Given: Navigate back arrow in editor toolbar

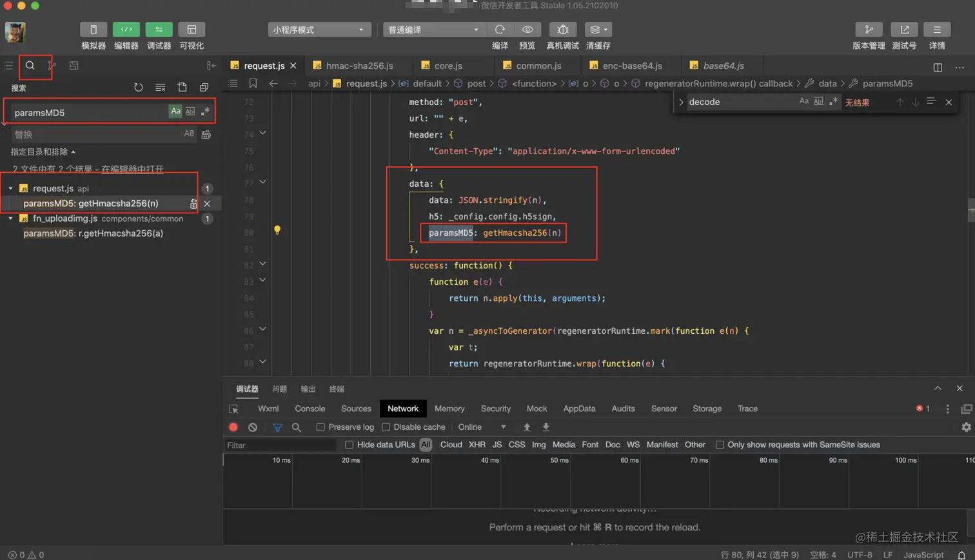Looking at the screenshot, I should tap(273, 84).
